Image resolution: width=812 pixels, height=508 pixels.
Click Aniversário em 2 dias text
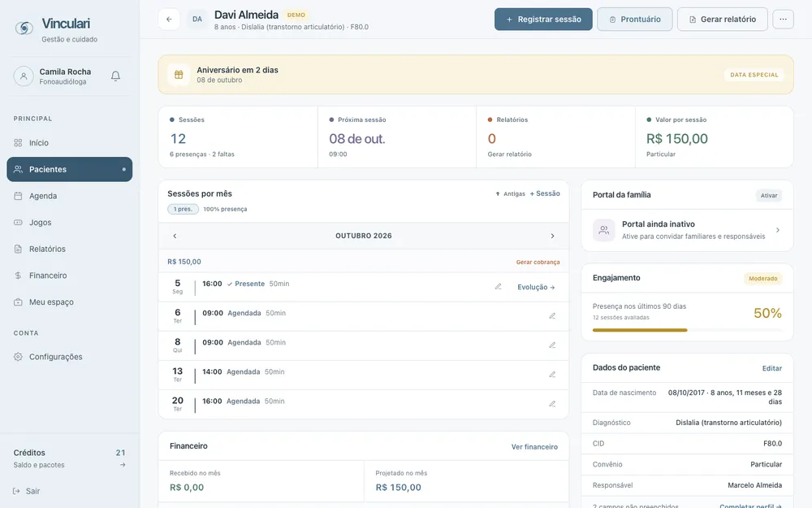pyautogui.click(x=237, y=70)
